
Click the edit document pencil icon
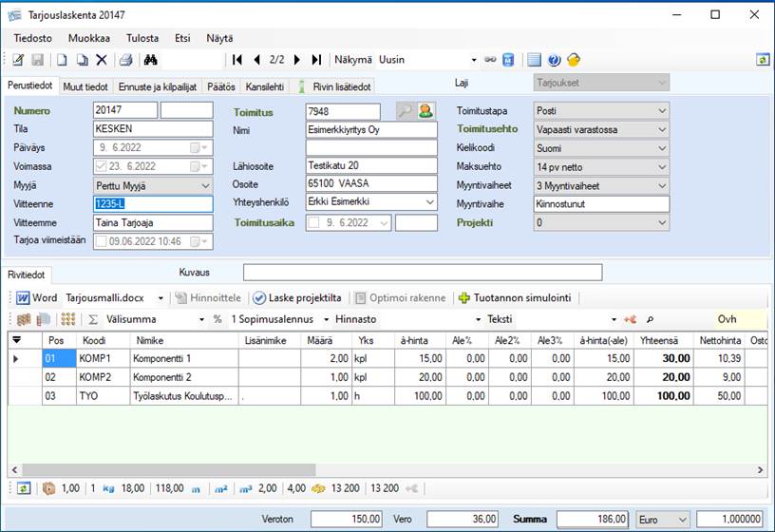18,60
